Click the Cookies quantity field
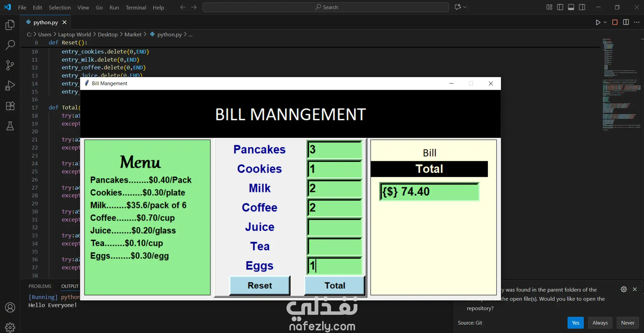 335,169
